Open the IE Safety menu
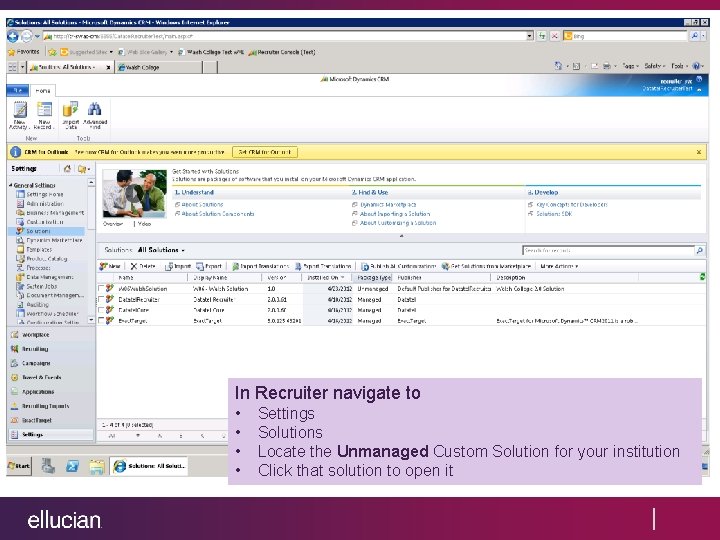This screenshot has width=720, height=540. [x=654, y=66]
